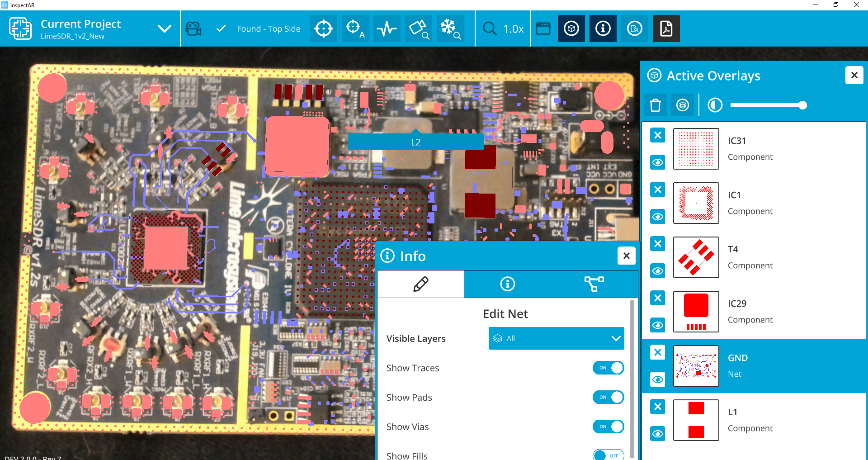Select the IC1 component thumbnail
This screenshot has width=868, height=460.
pyautogui.click(x=696, y=203)
